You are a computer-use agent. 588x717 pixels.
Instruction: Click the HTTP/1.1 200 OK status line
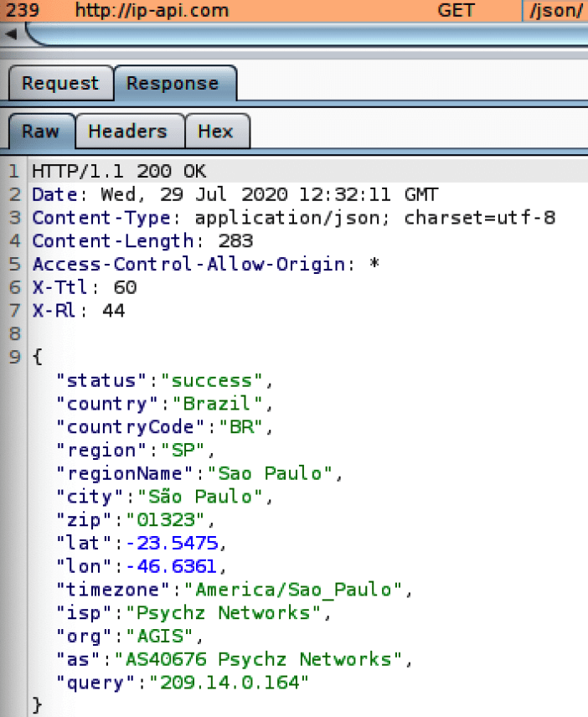[x=119, y=172]
